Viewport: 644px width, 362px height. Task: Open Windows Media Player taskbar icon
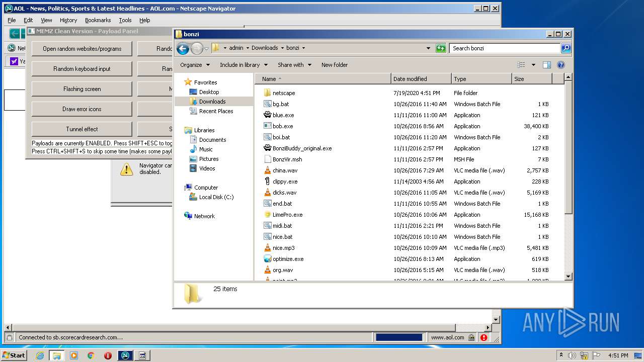coord(74,355)
